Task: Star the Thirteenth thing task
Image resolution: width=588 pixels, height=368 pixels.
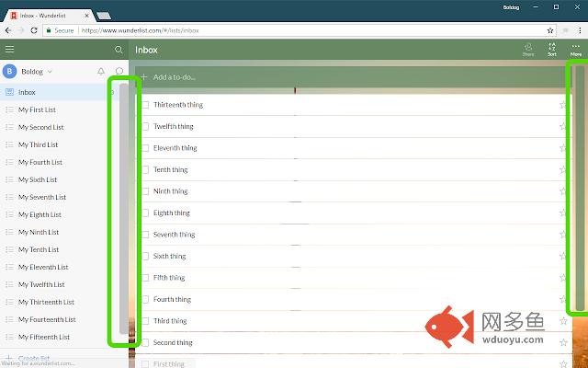Action: click(563, 105)
